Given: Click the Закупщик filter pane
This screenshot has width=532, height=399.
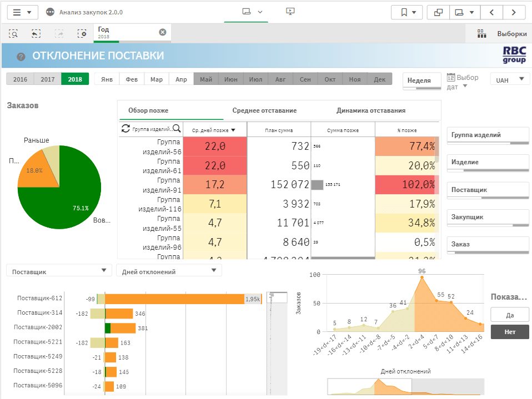Looking at the screenshot, I should [x=488, y=218].
